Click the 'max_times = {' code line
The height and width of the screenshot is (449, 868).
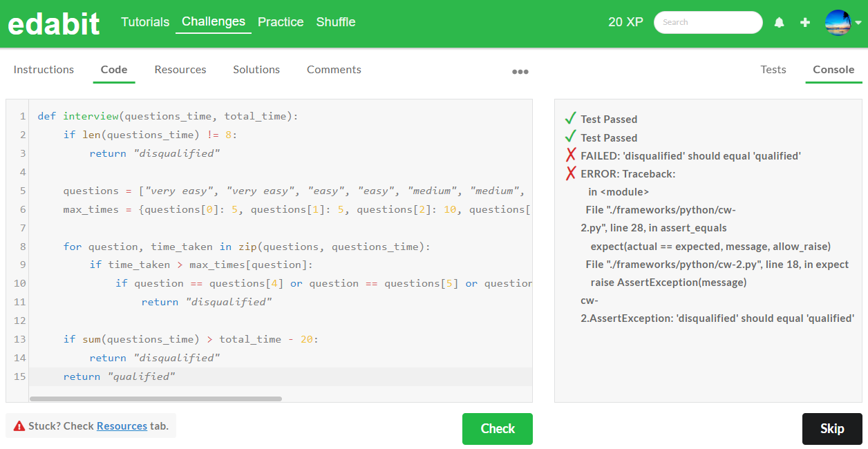coord(297,209)
